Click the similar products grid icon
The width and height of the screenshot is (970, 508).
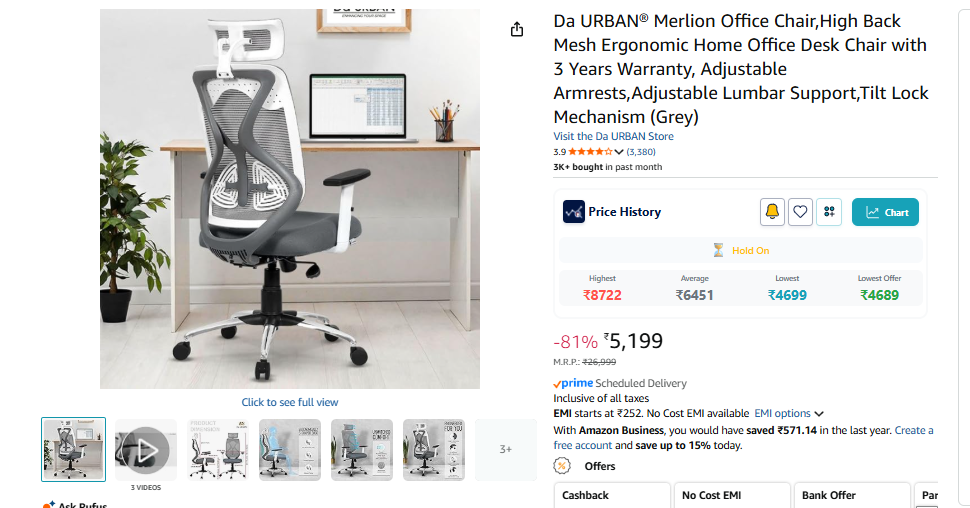tap(829, 212)
